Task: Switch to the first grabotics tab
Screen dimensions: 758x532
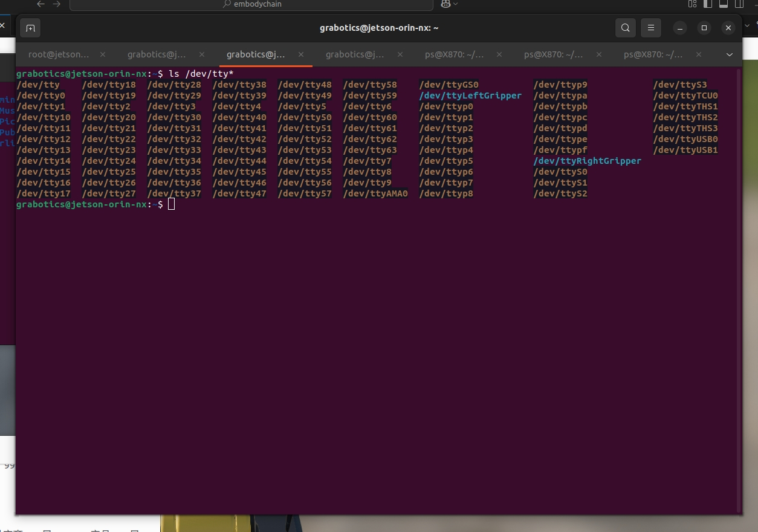Action: (x=157, y=54)
